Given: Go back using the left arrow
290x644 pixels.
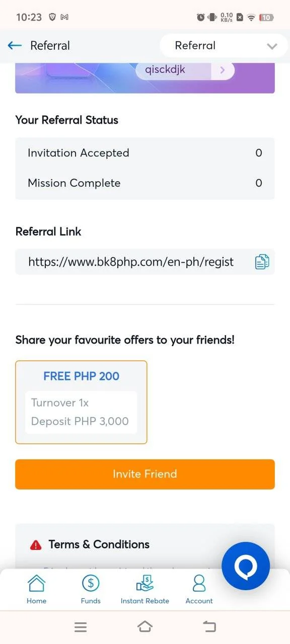Looking at the screenshot, I should pyautogui.click(x=15, y=45).
